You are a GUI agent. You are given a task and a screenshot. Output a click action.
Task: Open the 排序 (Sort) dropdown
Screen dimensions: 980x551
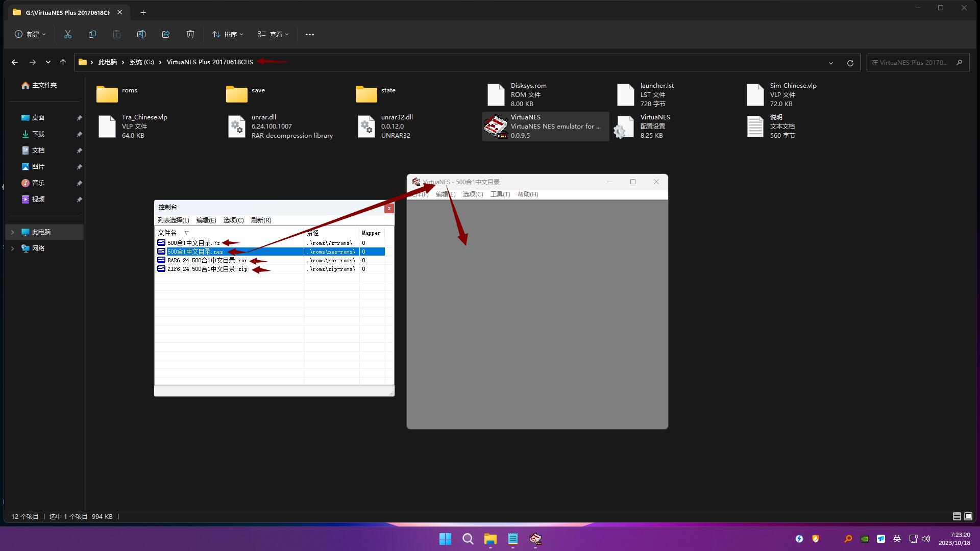pos(228,34)
